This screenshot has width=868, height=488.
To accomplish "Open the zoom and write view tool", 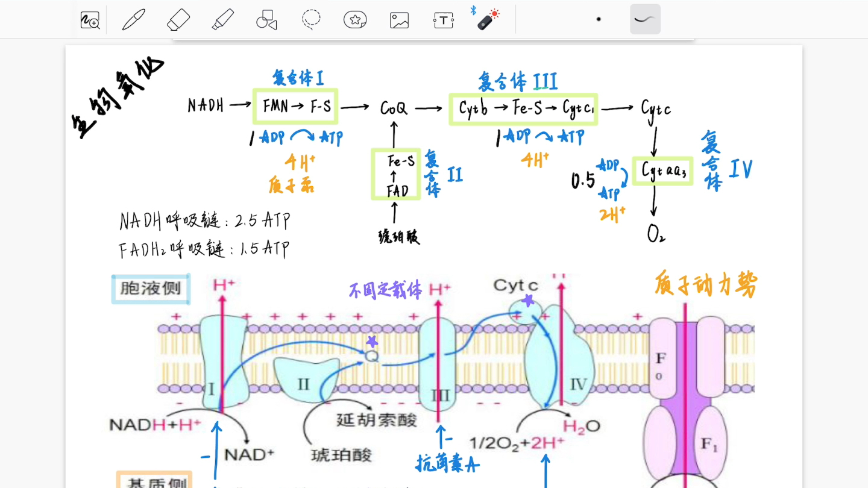I will [x=90, y=20].
